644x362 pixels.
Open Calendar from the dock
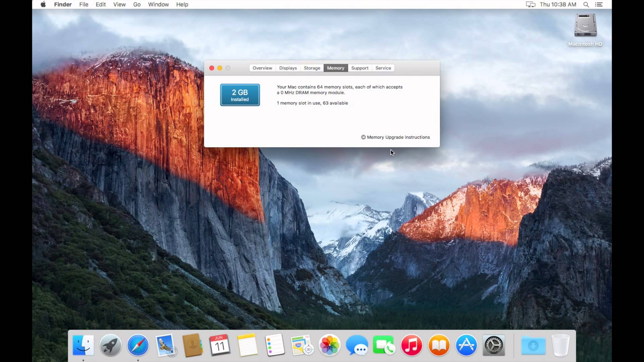[x=220, y=346]
